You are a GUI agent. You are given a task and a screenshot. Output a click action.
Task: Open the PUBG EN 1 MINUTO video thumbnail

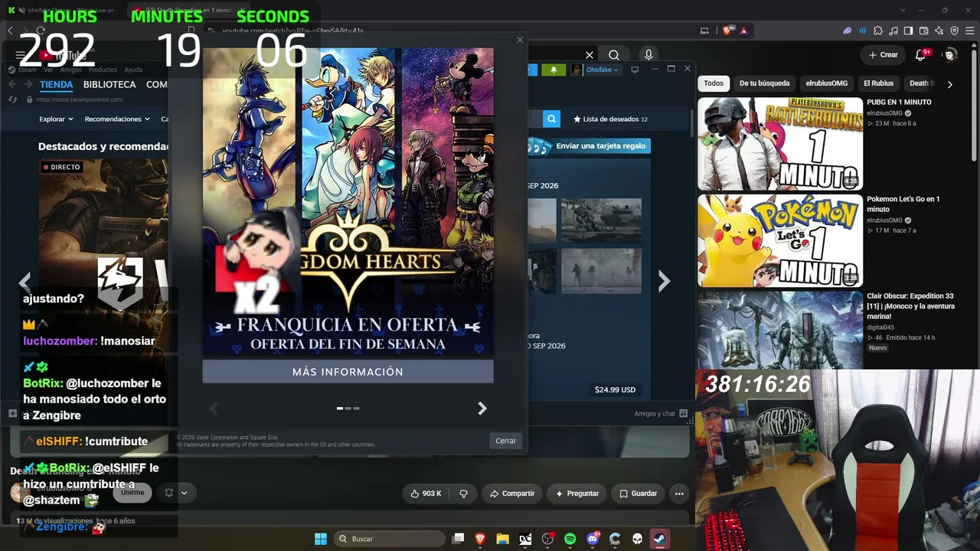pyautogui.click(x=780, y=144)
